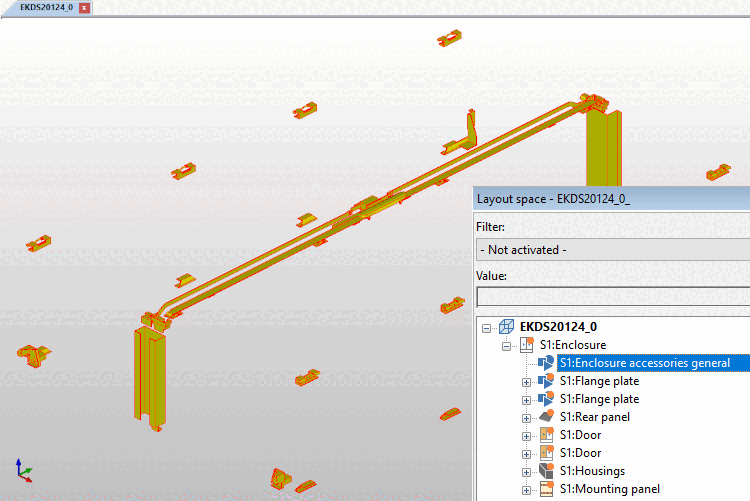Screen dimensions: 750x501
Task: Click the second Door icon
Action: pyautogui.click(x=546, y=453)
